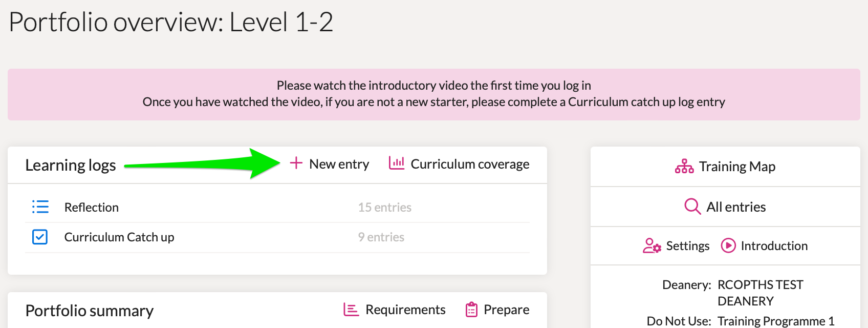Watch the Introduction video
The height and width of the screenshot is (328, 868).
[774, 245]
